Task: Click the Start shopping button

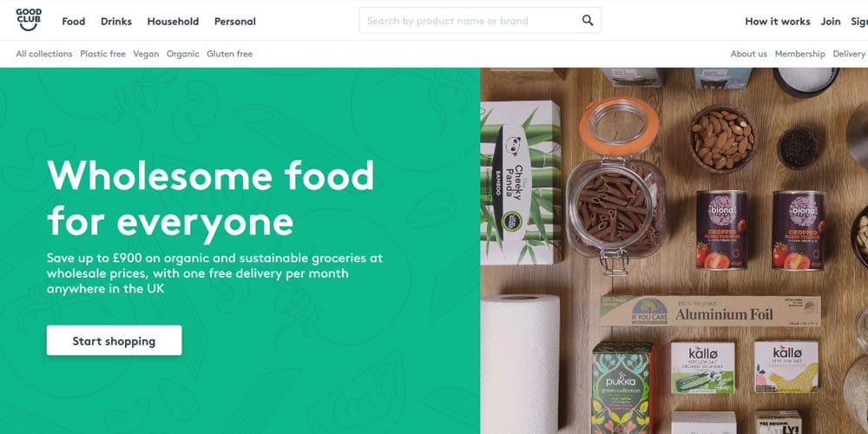Action: [114, 340]
